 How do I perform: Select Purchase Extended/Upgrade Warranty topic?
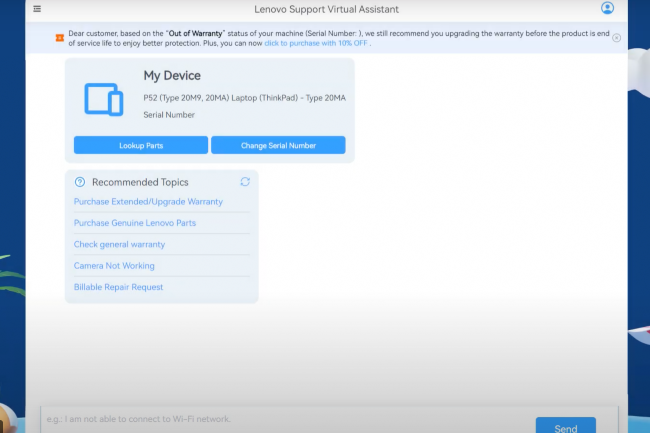pyautogui.click(x=148, y=202)
